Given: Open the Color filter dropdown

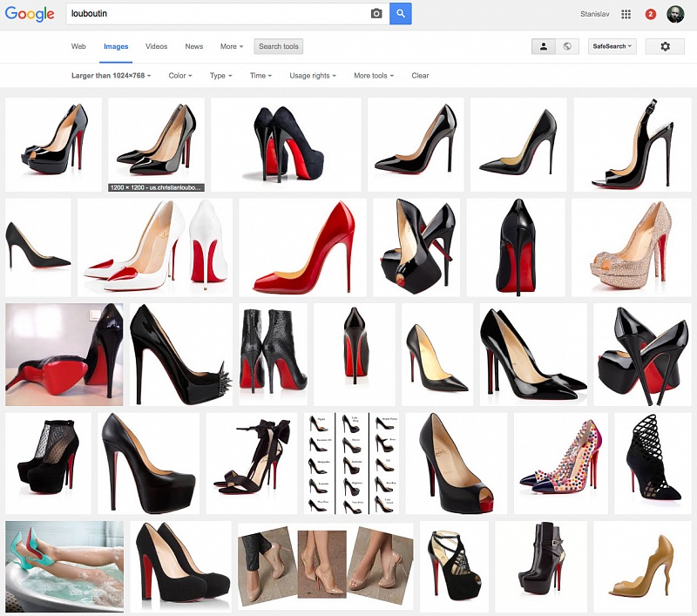Looking at the screenshot, I should pos(179,76).
